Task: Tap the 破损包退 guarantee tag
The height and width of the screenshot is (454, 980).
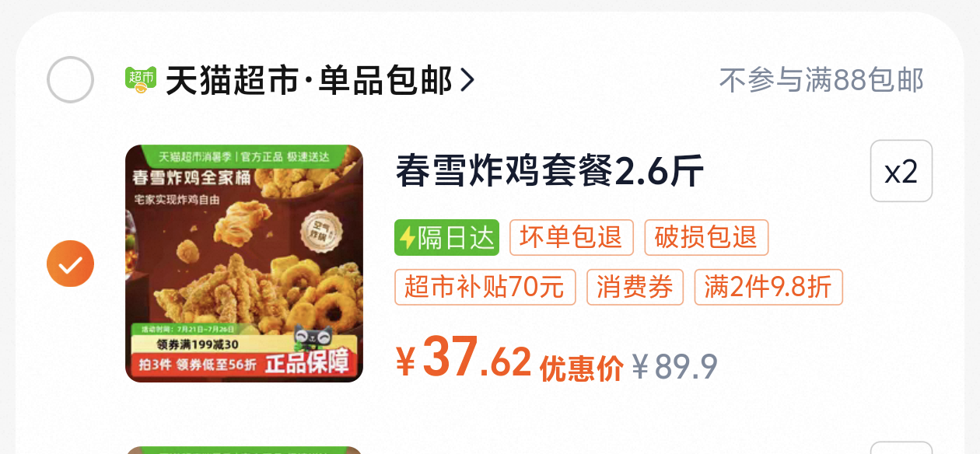Action: [x=706, y=238]
